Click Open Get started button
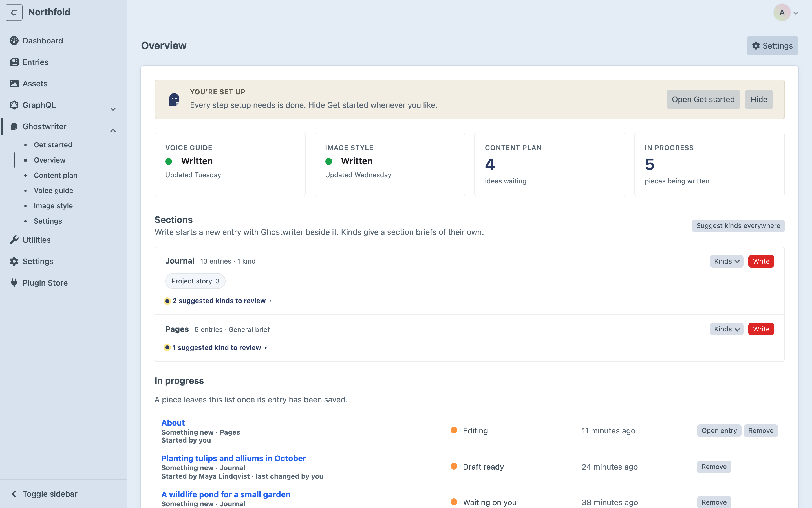 [x=703, y=99]
